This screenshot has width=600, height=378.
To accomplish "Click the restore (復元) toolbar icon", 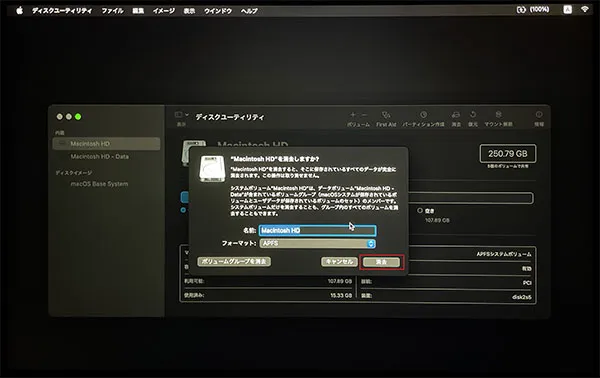I will (473, 115).
